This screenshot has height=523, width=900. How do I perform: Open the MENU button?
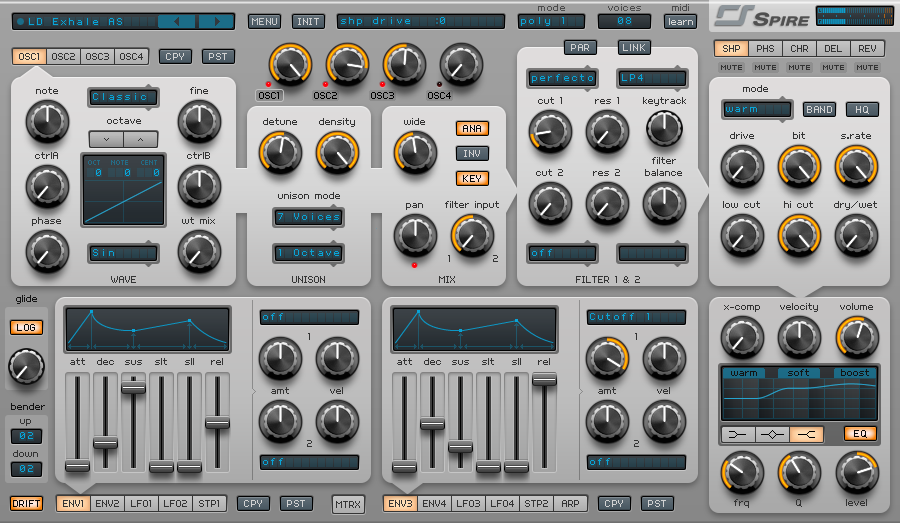(264, 21)
